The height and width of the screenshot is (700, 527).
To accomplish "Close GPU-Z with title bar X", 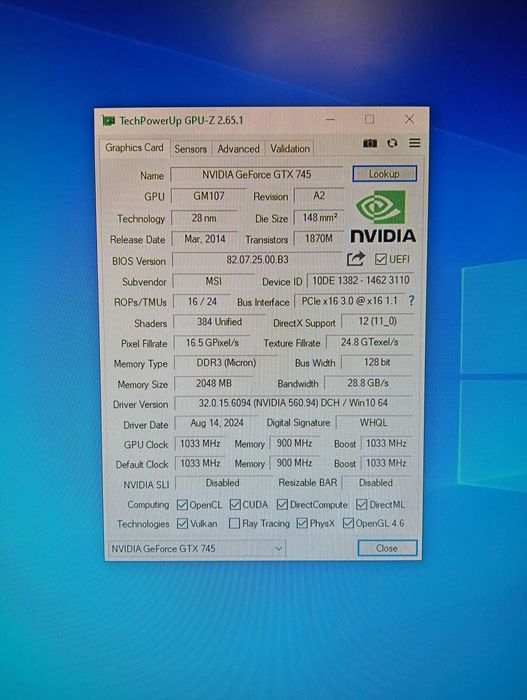I will point(409,119).
